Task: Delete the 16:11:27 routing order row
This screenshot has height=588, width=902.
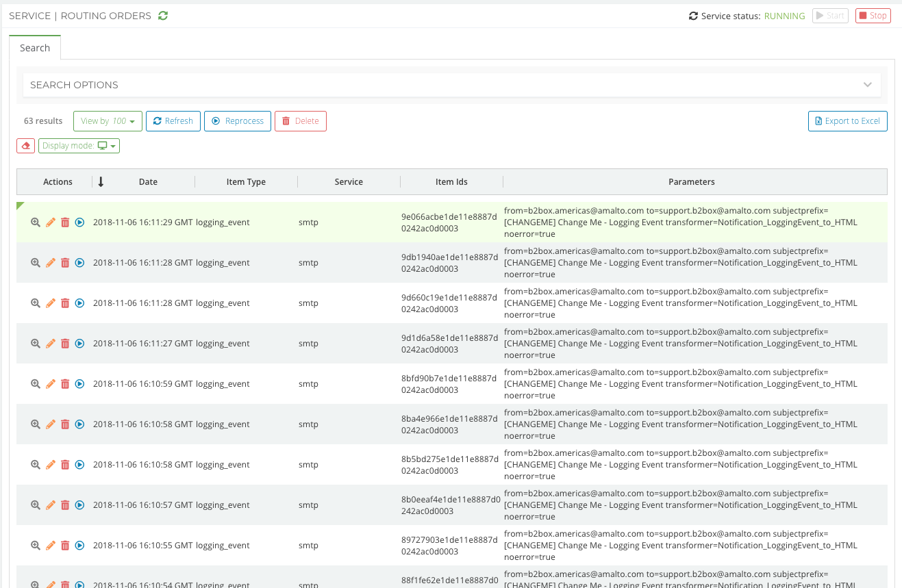Action: (x=65, y=344)
